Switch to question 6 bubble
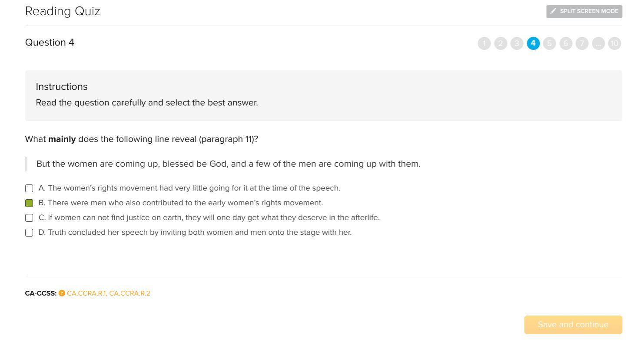The height and width of the screenshot is (342, 644). 566,43
